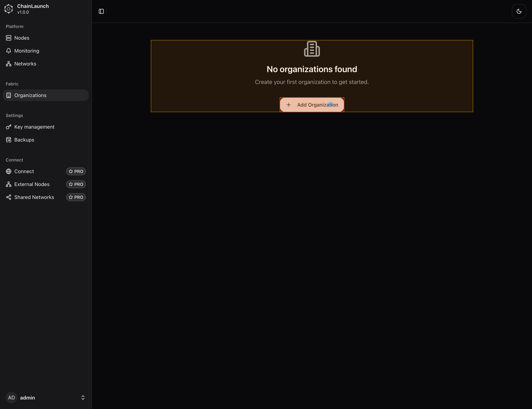Click the Networks hierarchy icon
The image size is (532, 409).
coord(9,64)
